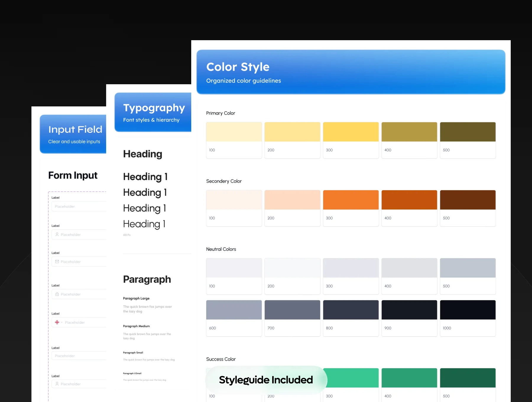The image size is (532, 402).
Task: Choose the Neutral Colors 600 swatch
Action: [234, 318]
